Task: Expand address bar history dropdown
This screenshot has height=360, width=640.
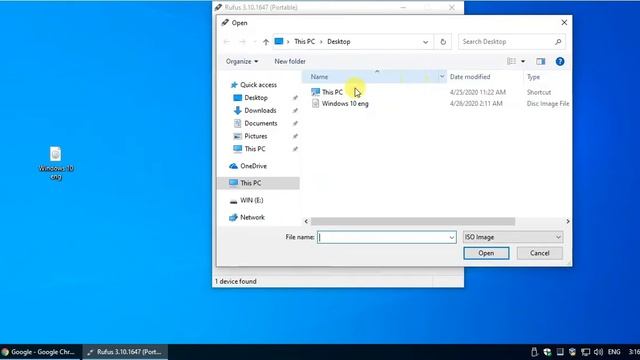Action: tap(425, 42)
